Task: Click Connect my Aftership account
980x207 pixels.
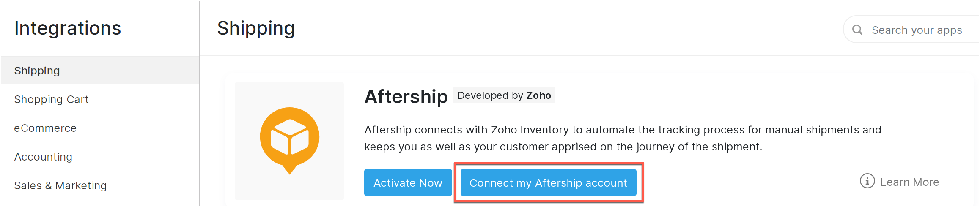Action: click(x=548, y=182)
